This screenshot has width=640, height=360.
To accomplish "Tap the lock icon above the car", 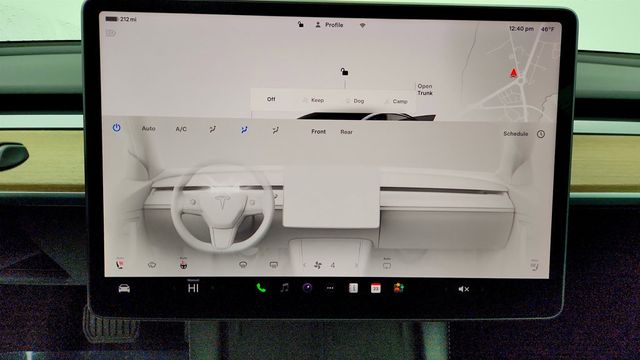I will 344,72.
